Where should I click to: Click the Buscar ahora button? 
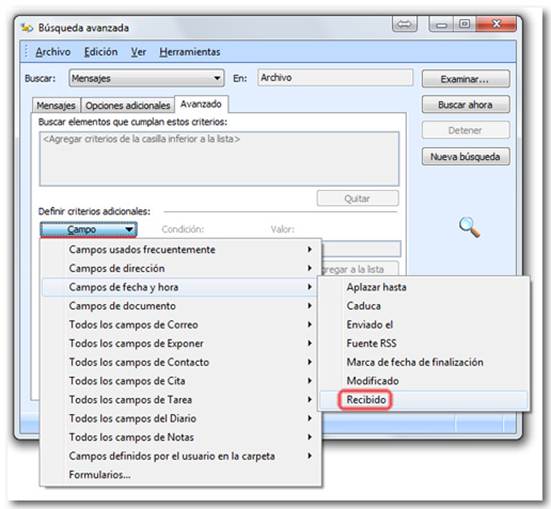coord(465,105)
